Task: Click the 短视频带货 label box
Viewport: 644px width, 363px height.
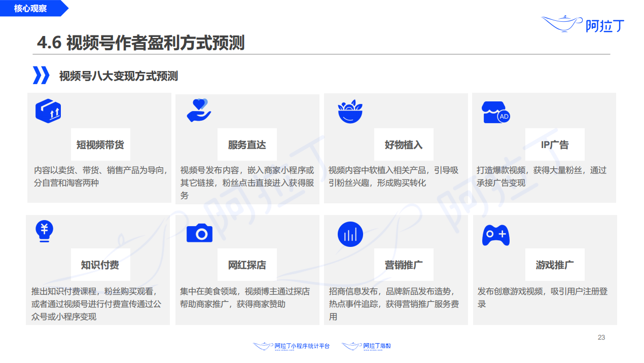Action: (x=100, y=144)
